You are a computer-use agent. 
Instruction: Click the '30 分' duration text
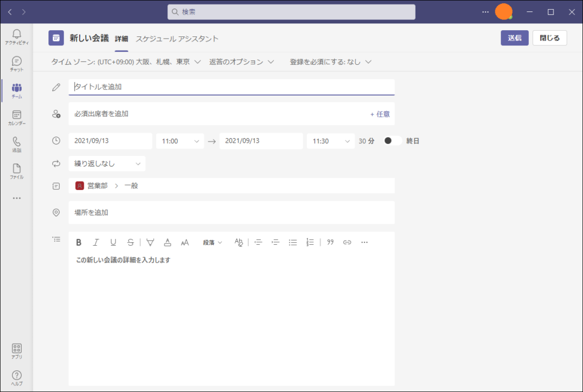click(367, 141)
